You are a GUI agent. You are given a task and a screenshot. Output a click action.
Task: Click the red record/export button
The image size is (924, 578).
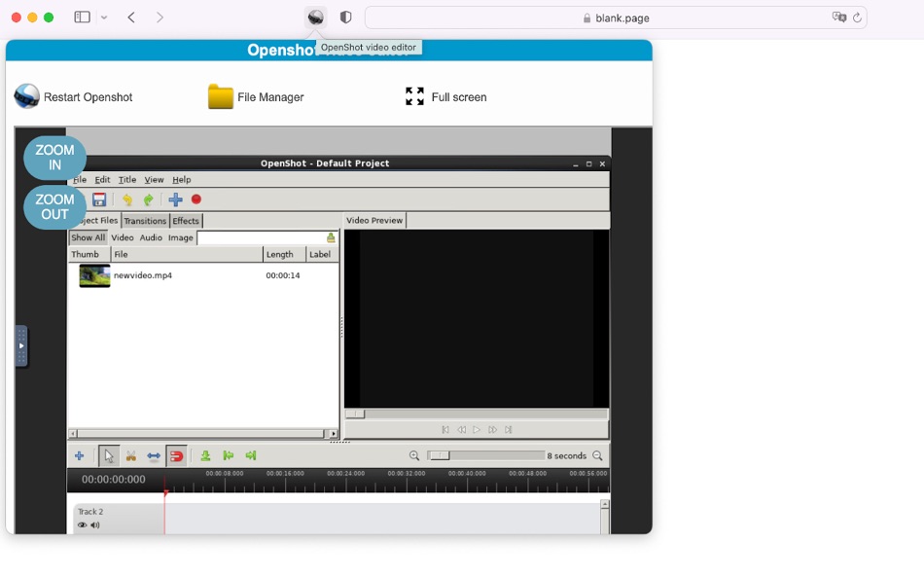pyautogui.click(x=196, y=199)
